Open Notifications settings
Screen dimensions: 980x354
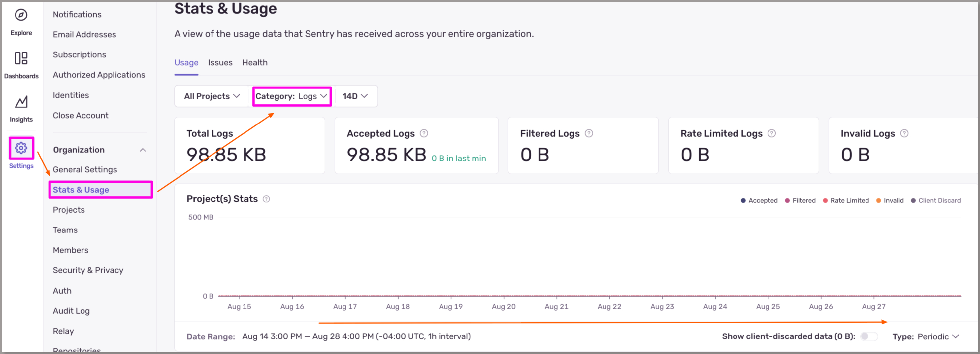click(x=77, y=15)
